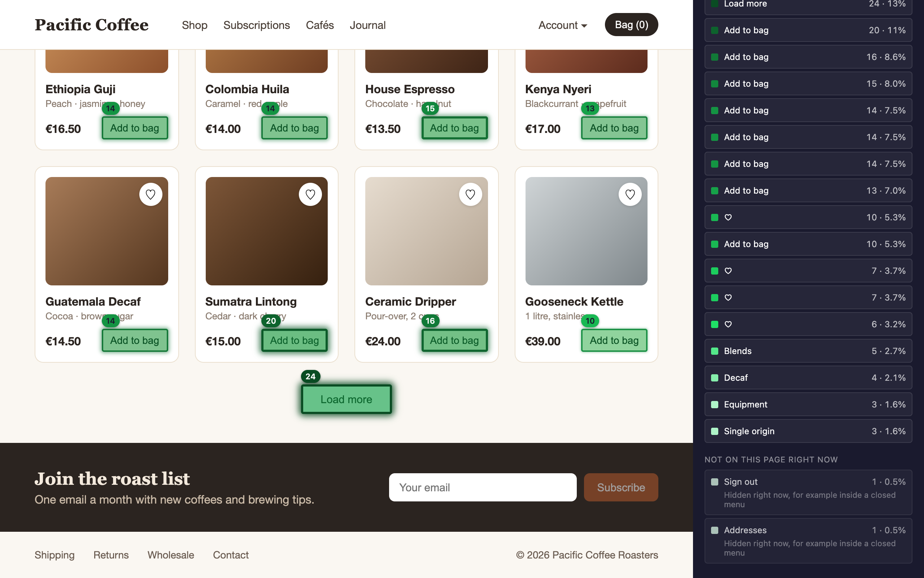Image resolution: width=924 pixels, height=578 pixels.
Task: Select the Sign out hidden-element row
Action: (x=808, y=492)
